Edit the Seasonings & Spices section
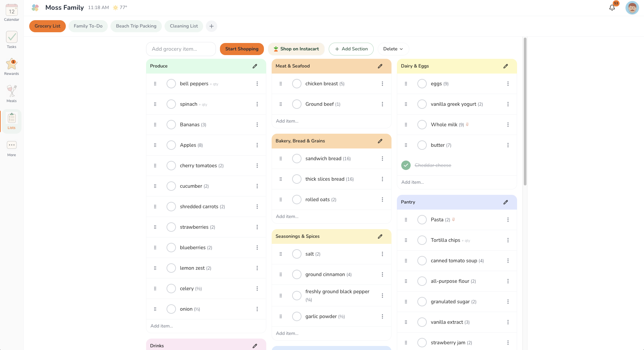The width and height of the screenshot is (644, 350). [x=380, y=236]
